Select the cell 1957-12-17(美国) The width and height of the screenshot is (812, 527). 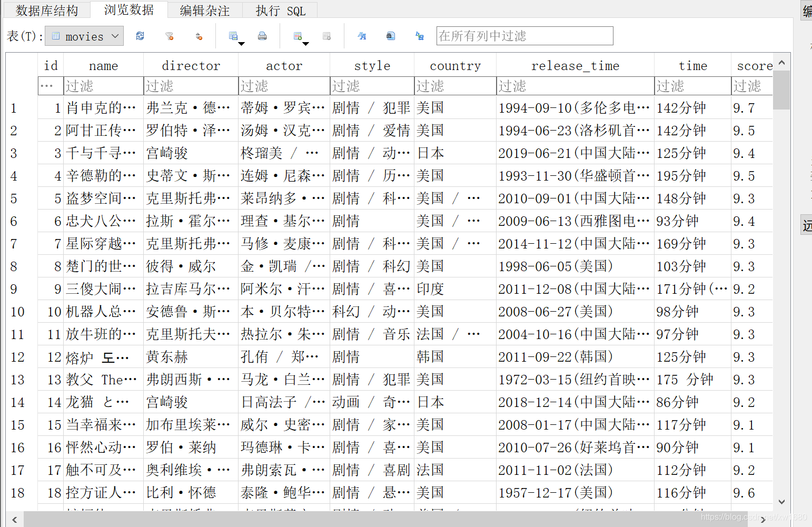click(575, 493)
